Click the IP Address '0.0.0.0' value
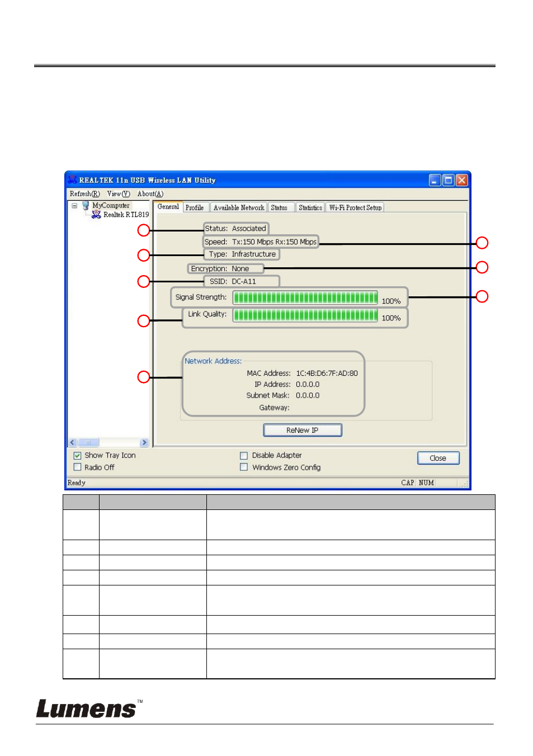This screenshot has height=756, width=533. pyautogui.click(x=308, y=384)
